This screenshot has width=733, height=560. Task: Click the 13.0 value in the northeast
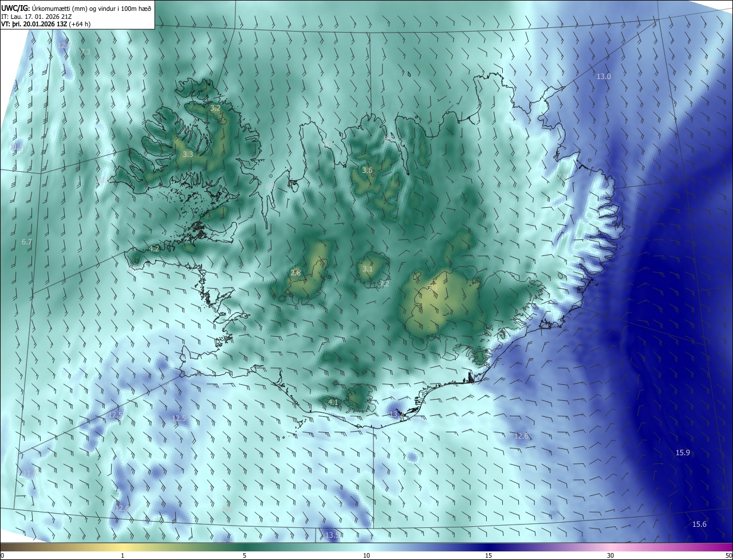604,76
